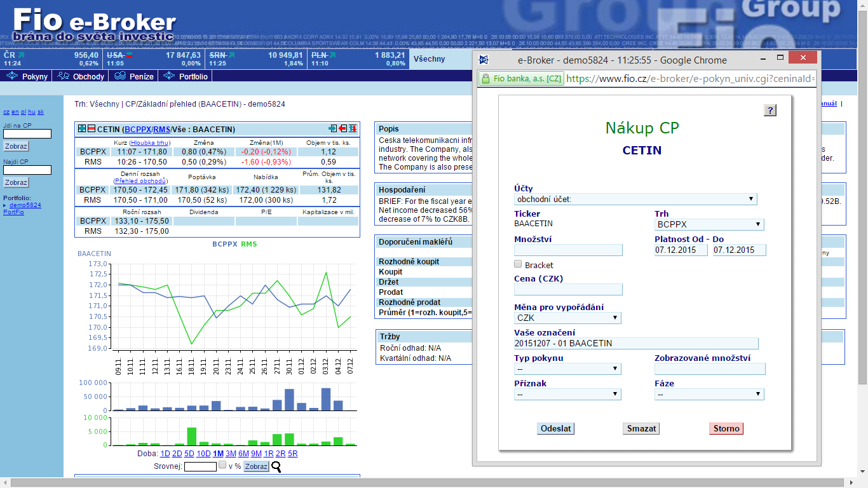The image size is (868, 488).
Task: Click the popup window favicon in title bar
Action: point(484,60)
